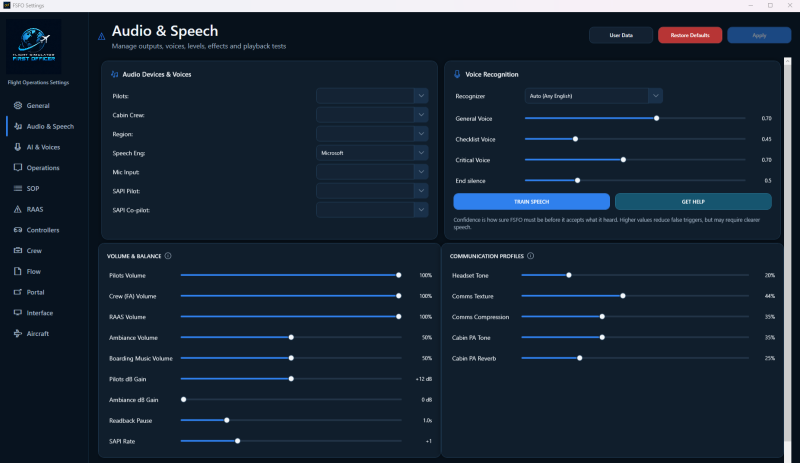Click the SOP sidebar icon
Screen dimensions: 800x463
point(18,188)
